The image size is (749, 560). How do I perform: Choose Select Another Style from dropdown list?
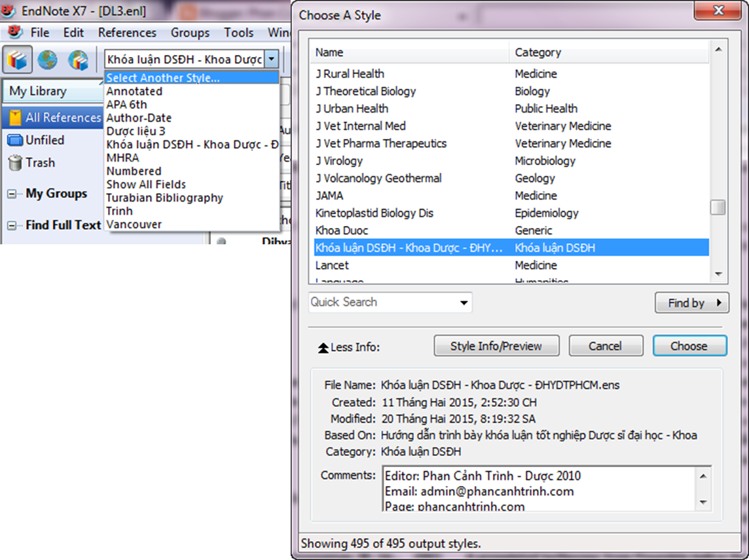[x=192, y=78]
